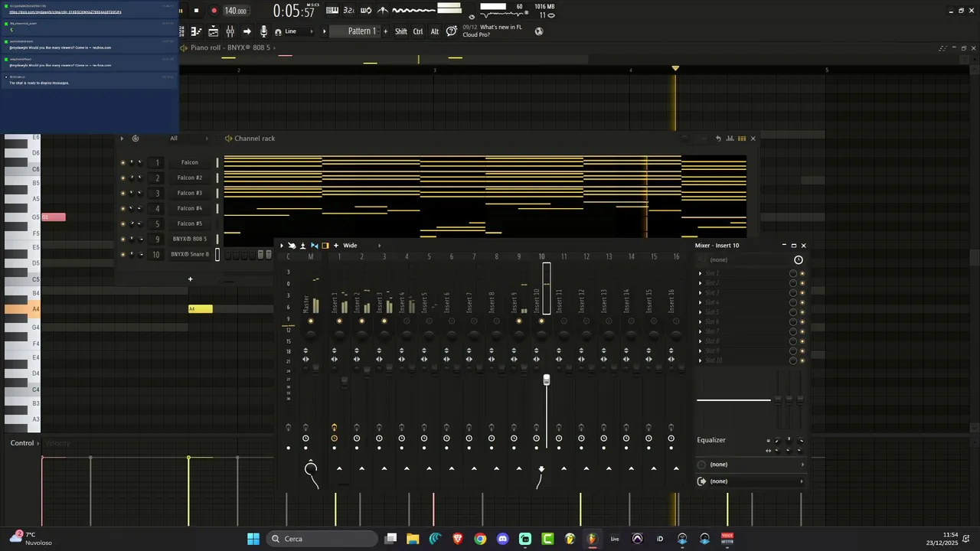The height and width of the screenshot is (551, 980).
Task: Click the microphone recording icon
Action: 263,31
